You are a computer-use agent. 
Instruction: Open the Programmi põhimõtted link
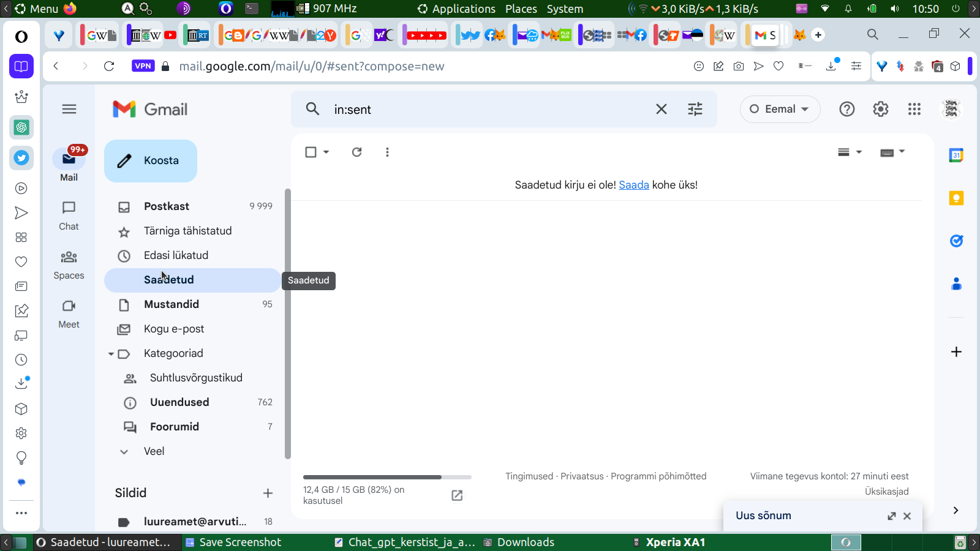point(658,476)
